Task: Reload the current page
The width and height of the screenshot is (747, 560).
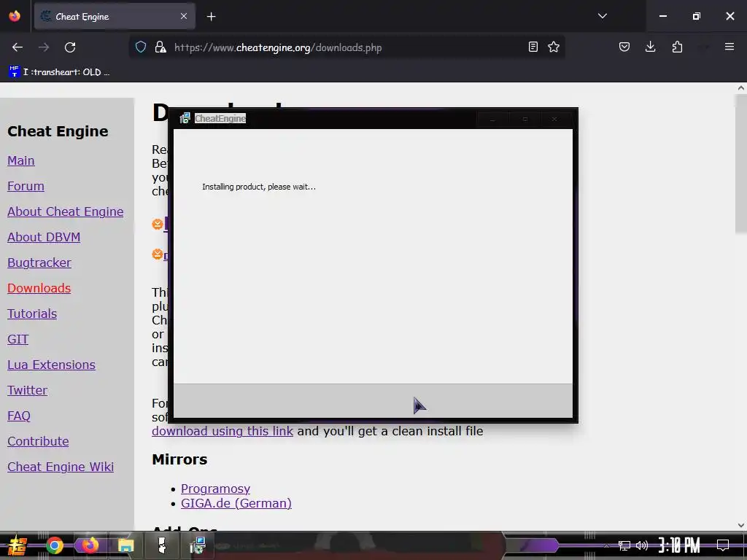Action: [70, 47]
